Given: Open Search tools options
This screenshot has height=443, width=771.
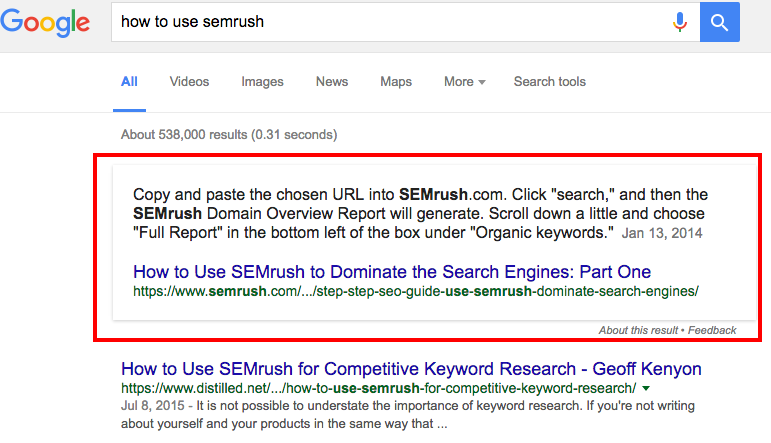Looking at the screenshot, I should click(x=550, y=82).
